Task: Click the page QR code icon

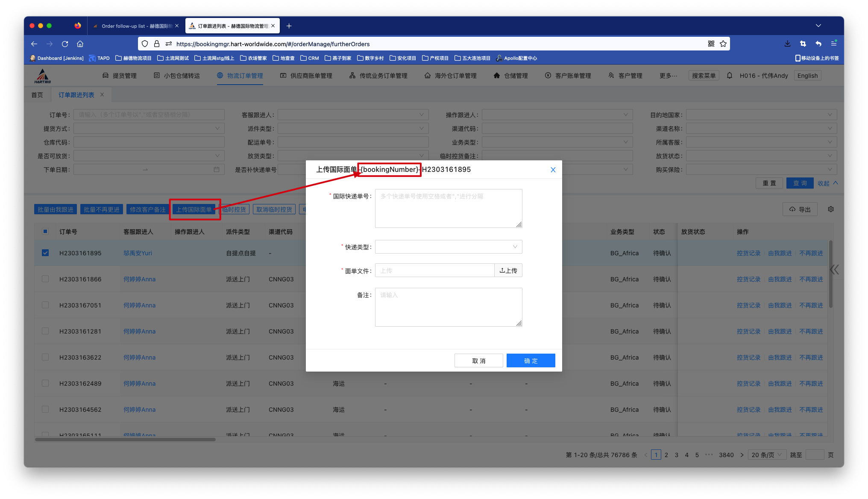Action: click(711, 44)
